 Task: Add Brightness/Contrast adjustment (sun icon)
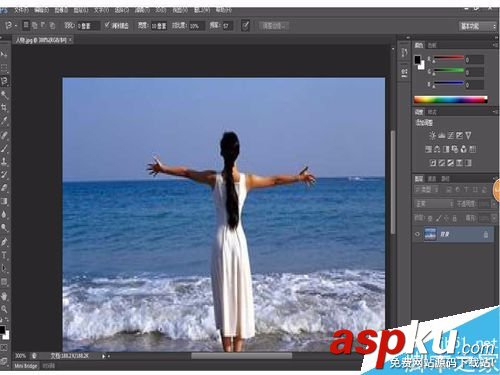433,135
